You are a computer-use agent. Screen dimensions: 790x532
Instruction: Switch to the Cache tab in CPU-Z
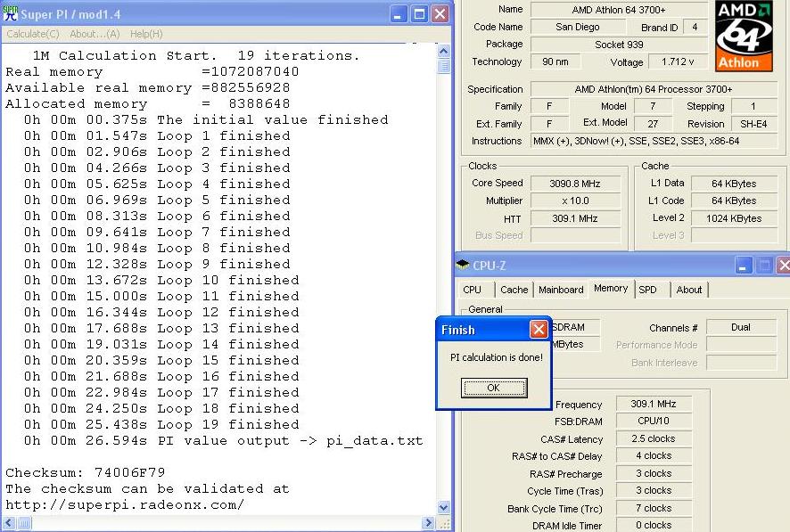pyautogui.click(x=514, y=290)
